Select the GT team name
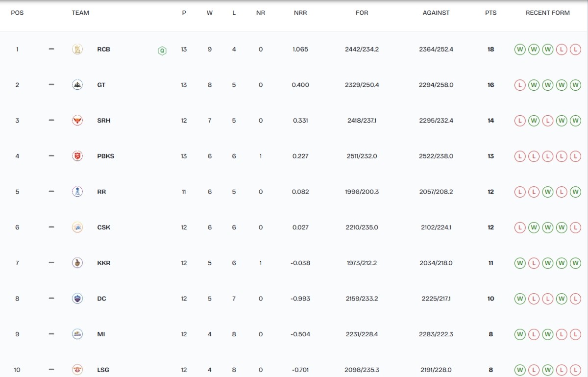 tap(101, 85)
